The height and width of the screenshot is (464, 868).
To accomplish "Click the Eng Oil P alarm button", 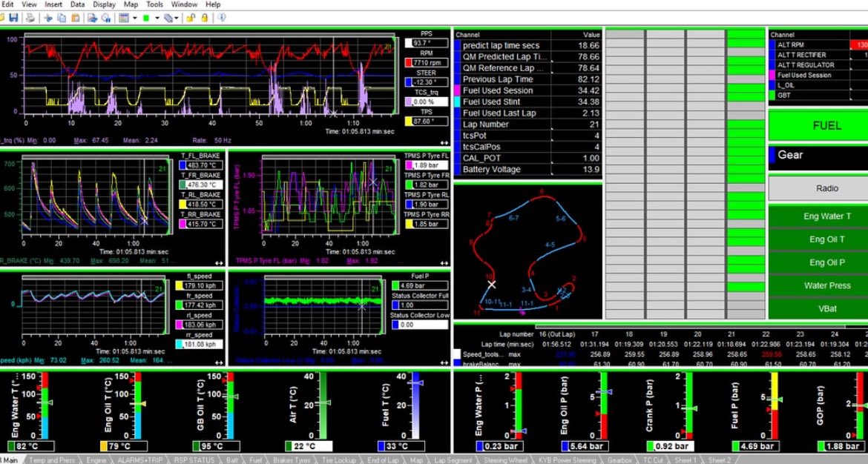I will pyautogui.click(x=819, y=262).
